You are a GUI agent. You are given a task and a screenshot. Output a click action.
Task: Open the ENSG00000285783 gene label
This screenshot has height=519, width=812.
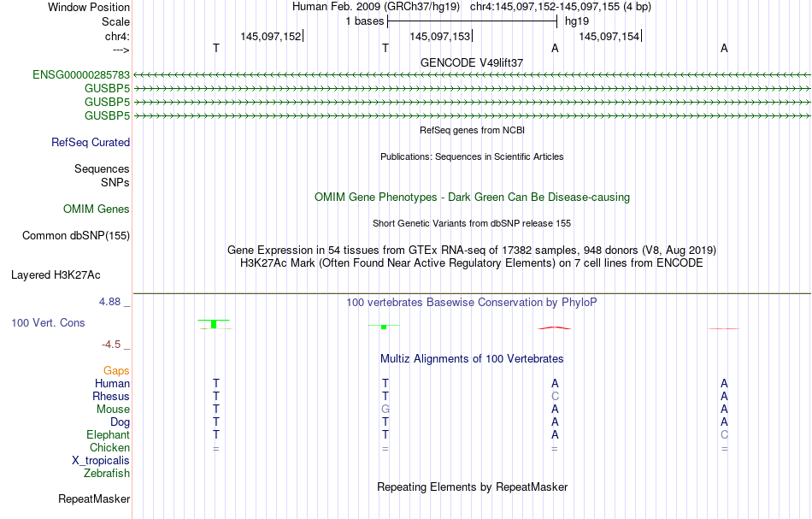81,74
